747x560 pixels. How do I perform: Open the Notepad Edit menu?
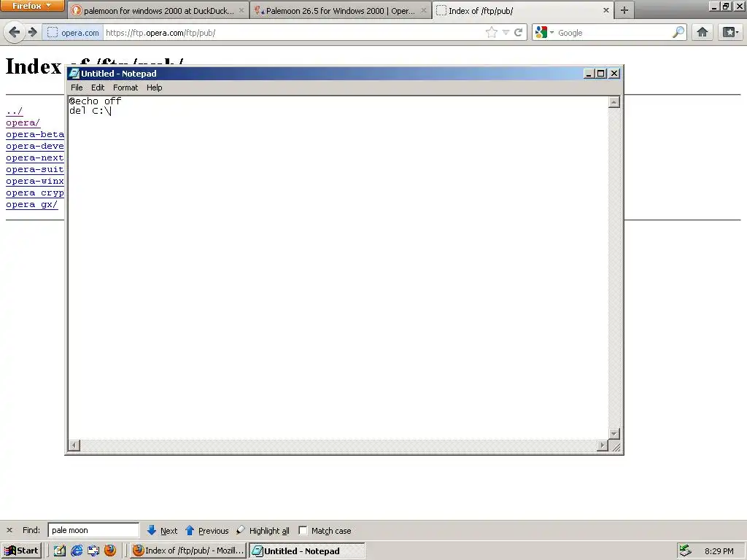[98, 87]
